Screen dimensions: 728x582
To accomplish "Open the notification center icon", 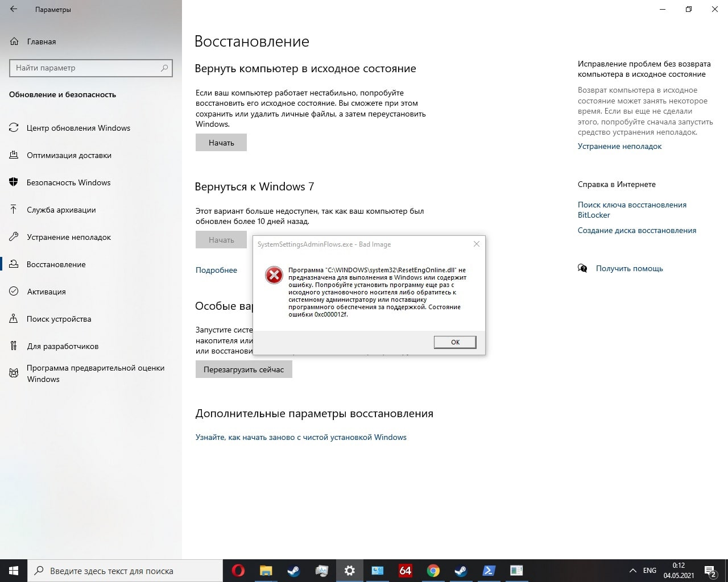I will point(710,571).
